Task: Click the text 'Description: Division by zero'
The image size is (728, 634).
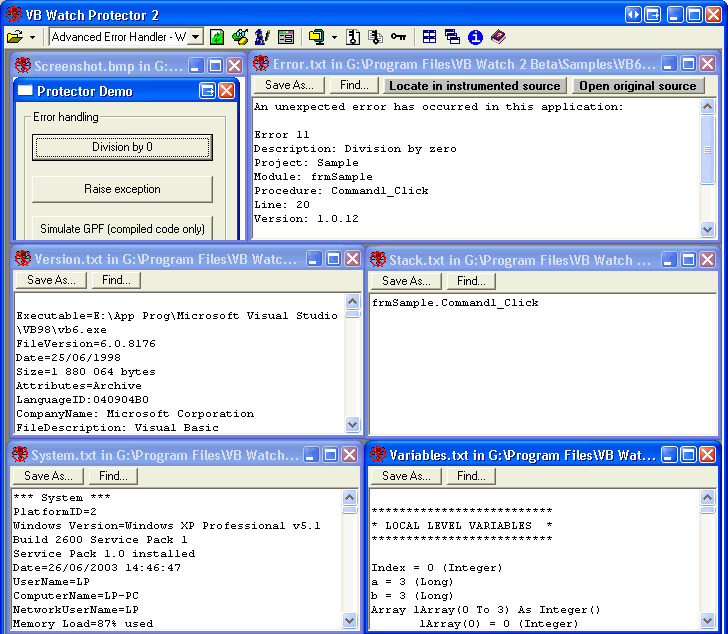Action: tap(355, 149)
